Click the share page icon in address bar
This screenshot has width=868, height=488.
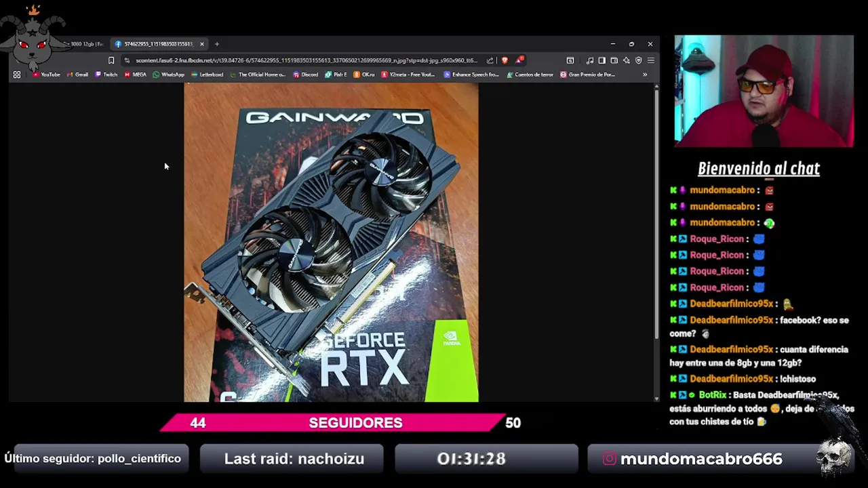click(490, 60)
